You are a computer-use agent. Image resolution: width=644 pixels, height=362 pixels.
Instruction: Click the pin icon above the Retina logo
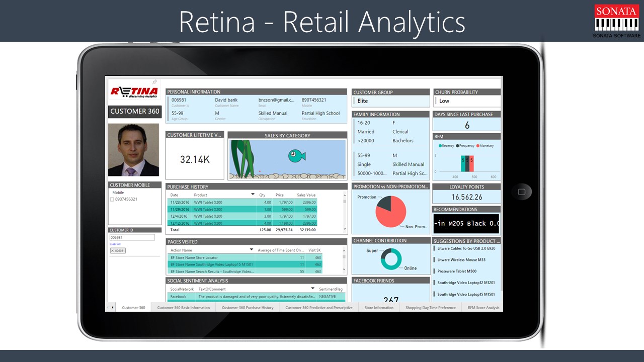154,82
